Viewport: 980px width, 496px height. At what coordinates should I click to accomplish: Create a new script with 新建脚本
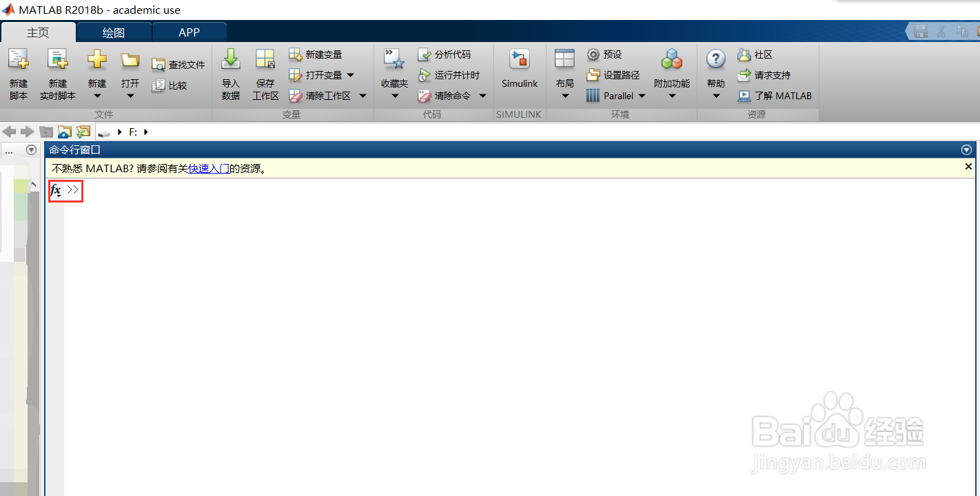(x=19, y=74)
